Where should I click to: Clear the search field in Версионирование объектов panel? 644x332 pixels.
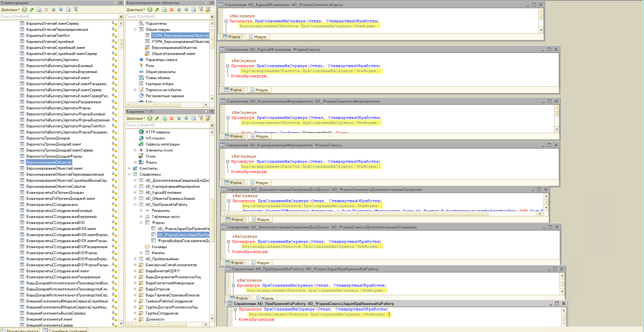tap(212, 17)
